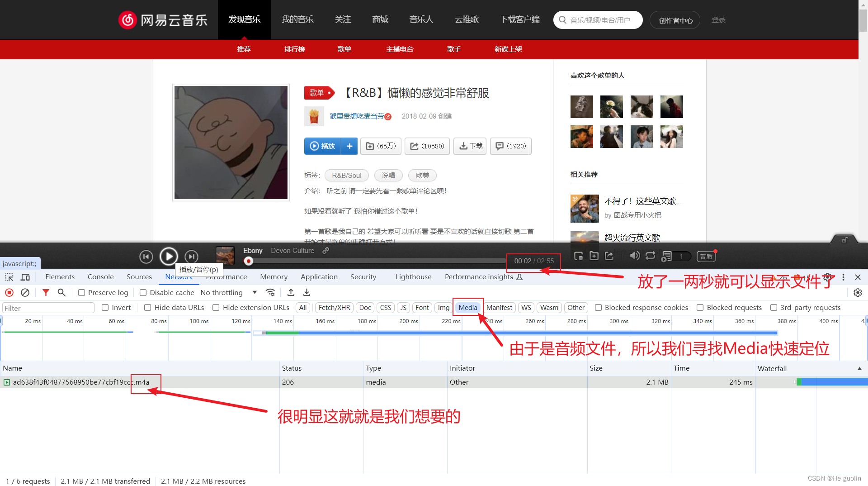Viewport: 868px width, 486px height.
Task: Open the playlist cover thumbnail
Action: pos(231,143)
